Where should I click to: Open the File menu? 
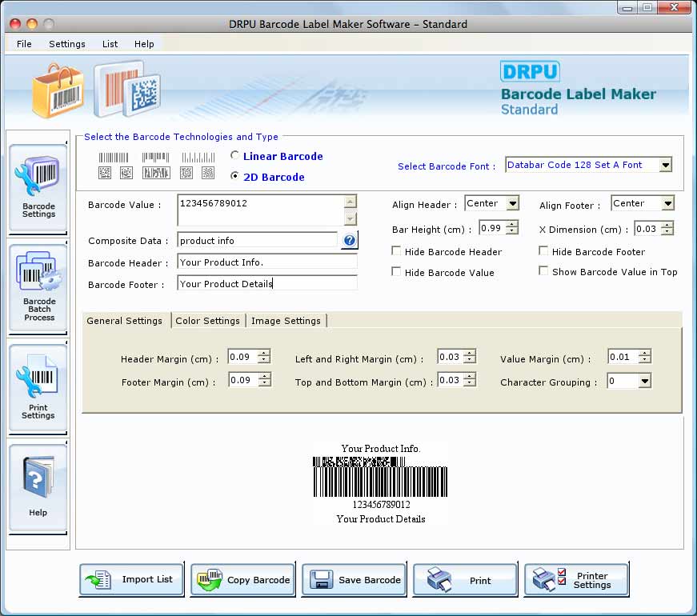tap(24, 44)
